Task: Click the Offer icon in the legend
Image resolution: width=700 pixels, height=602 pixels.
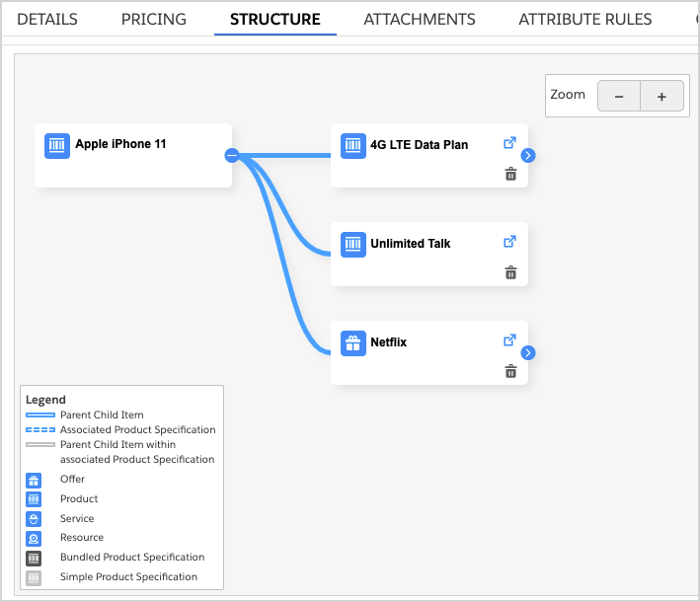Action: [34, 481]
